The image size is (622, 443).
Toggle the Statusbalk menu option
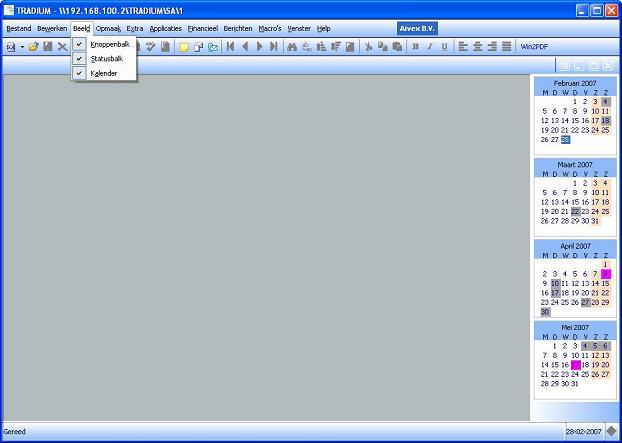point(104,59)
